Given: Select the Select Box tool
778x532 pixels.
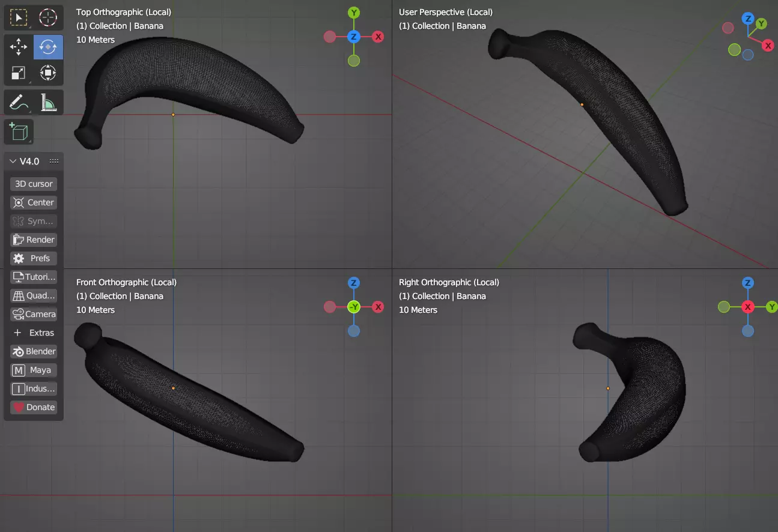Looking at the screenshot, I should 19,17.
